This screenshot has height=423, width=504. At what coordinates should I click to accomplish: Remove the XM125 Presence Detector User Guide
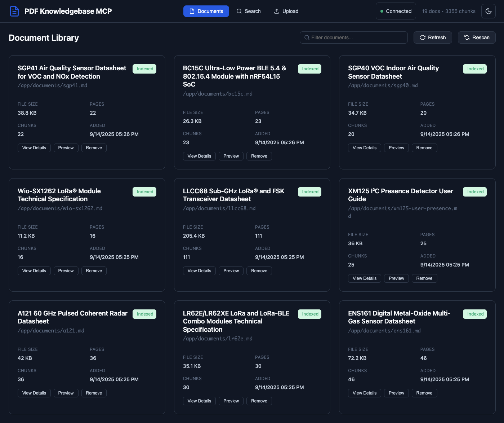click(424, 278)
